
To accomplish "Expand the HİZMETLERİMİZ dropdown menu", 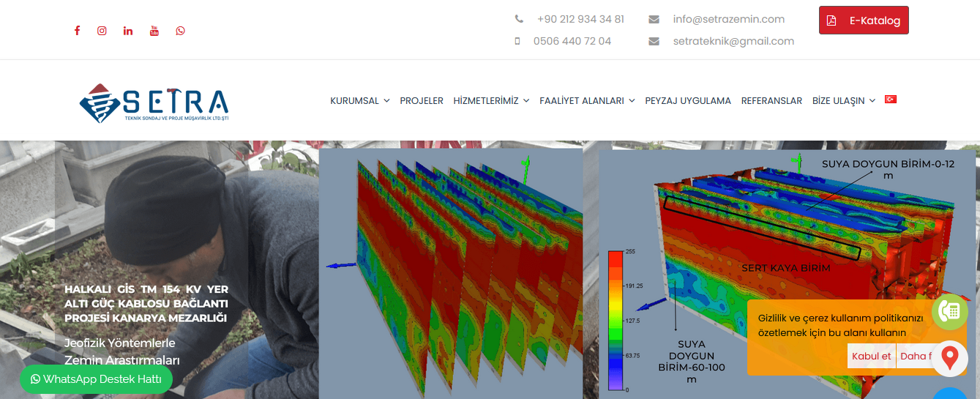I will tap(491, 101).
